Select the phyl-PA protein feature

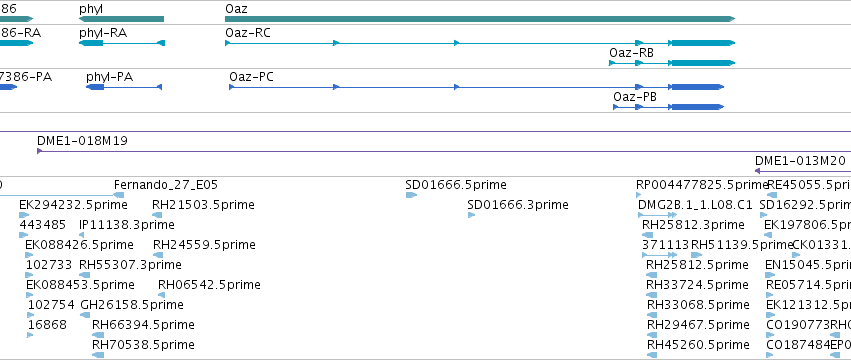point(124,87)
